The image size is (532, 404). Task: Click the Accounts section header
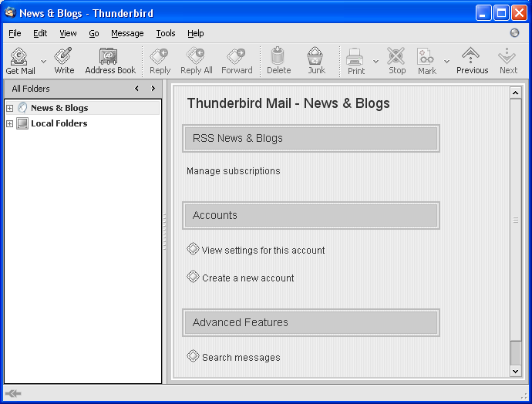(x=311, y=215)
